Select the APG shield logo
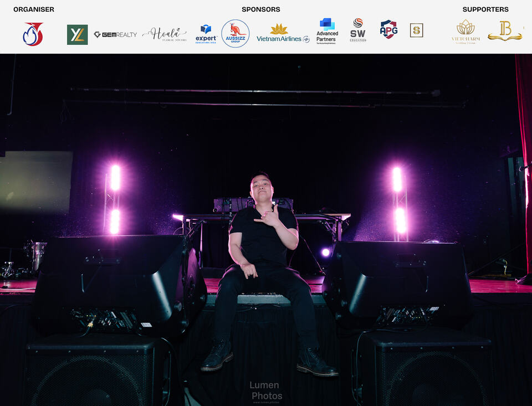 388,29
